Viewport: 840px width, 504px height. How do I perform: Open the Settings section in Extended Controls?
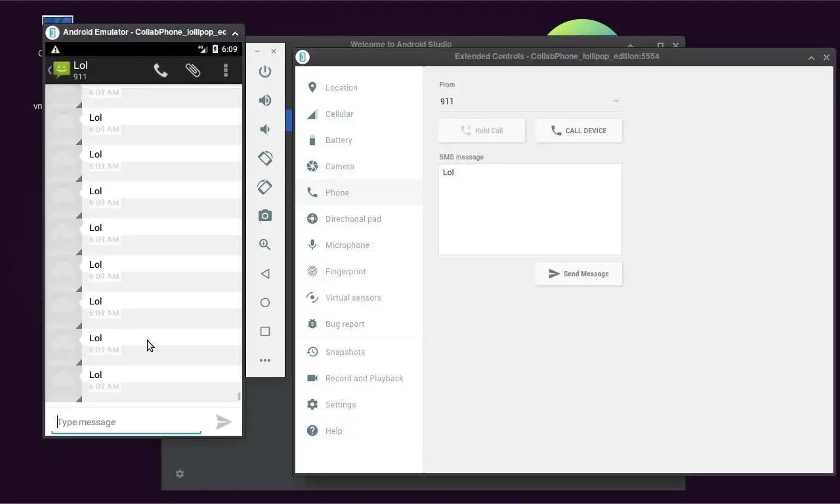tap(359, 404)
